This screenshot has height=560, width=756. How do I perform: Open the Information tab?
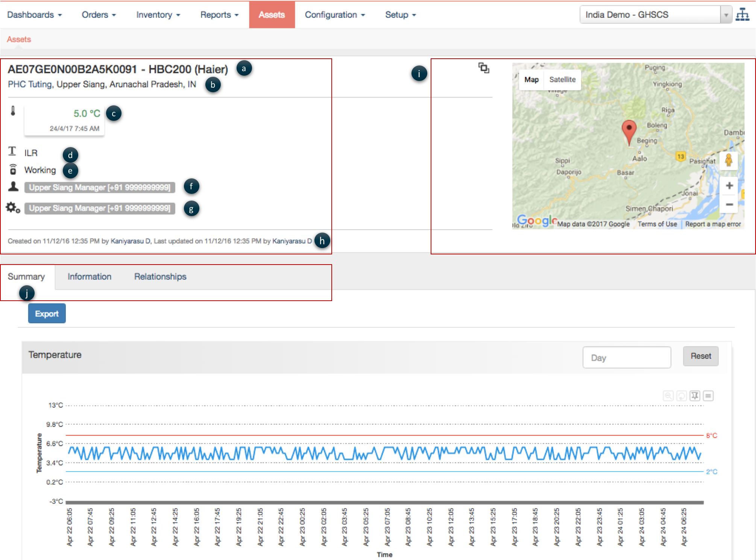coord(90,277)
